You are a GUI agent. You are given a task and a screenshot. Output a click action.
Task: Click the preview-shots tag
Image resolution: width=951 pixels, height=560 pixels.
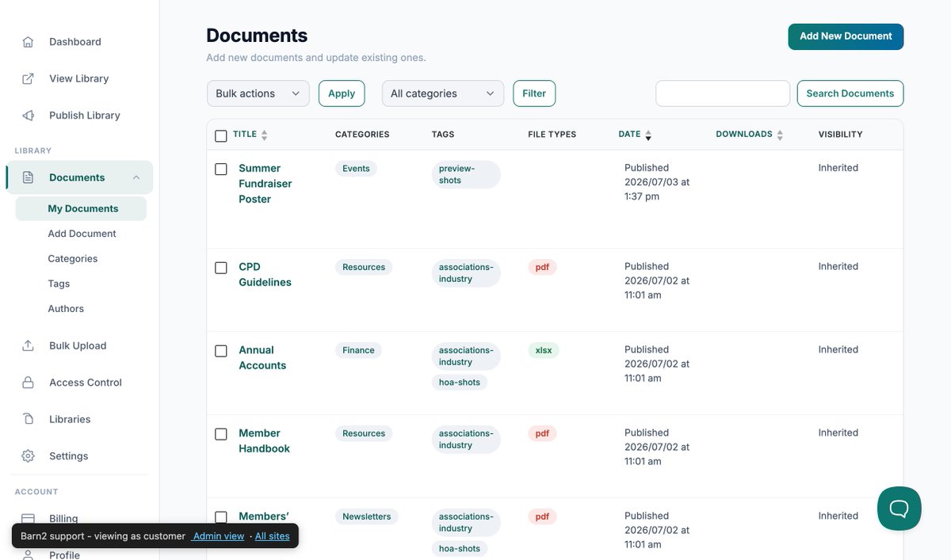[467, 174]
